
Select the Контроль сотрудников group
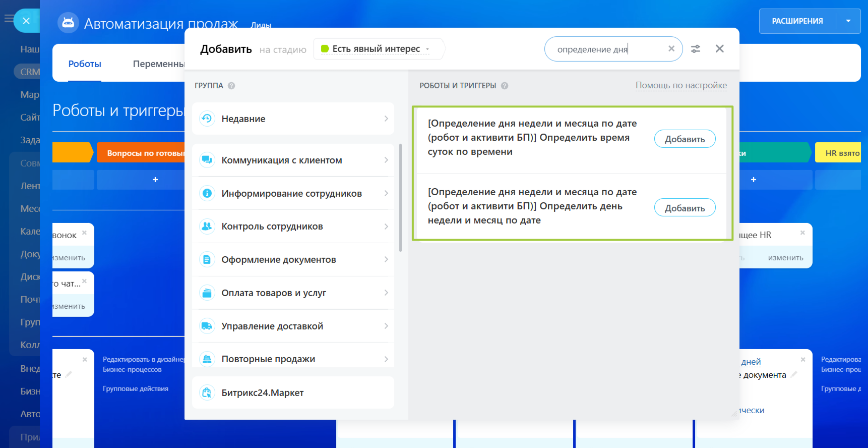coord(293,227)
